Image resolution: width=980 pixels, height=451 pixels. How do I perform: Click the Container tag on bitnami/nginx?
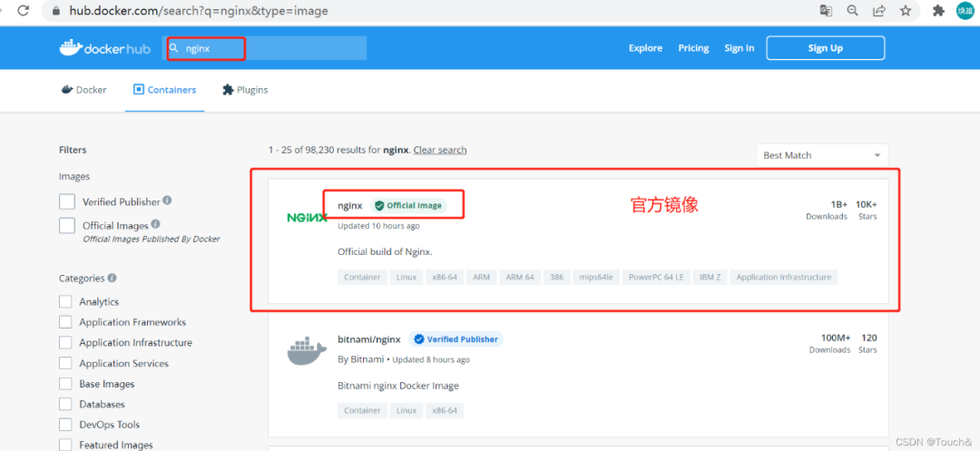click(362, 410)
